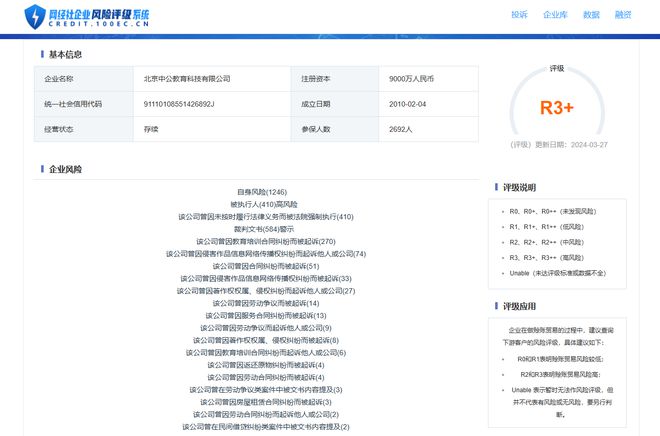Click the shield logo icon

35,16
